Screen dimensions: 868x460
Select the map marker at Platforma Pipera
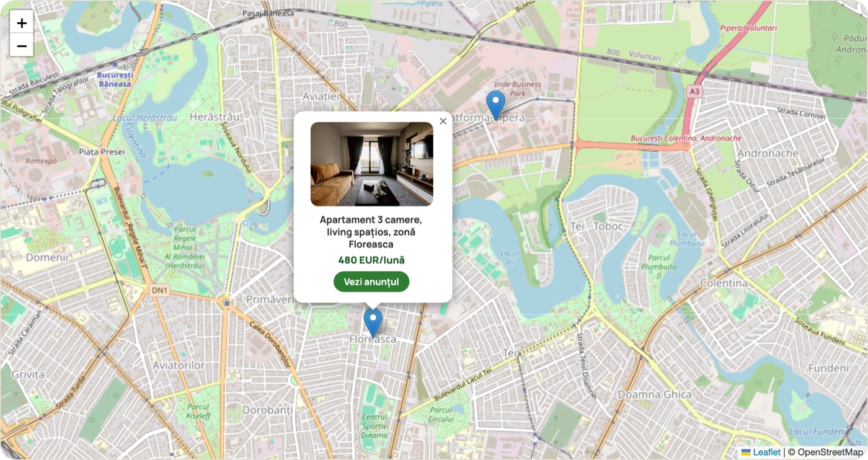point(495,105)
